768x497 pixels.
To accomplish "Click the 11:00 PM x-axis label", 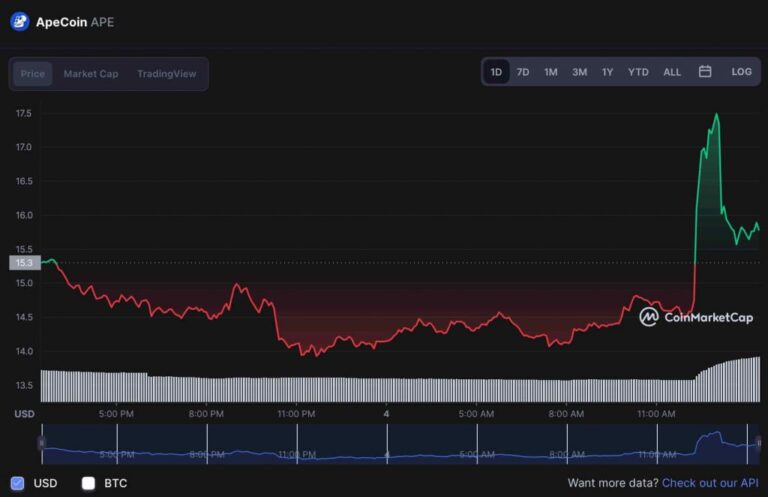I will pos(296,414).
